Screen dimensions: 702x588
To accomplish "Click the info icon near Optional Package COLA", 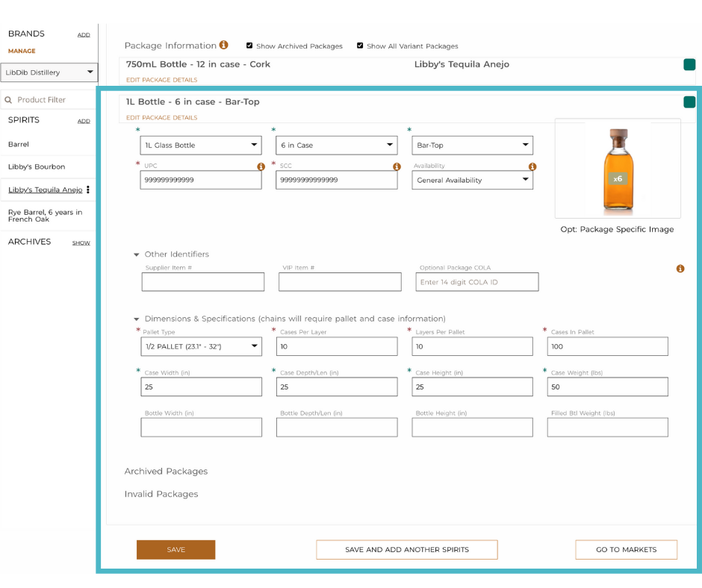I will [x=680, y=269].
